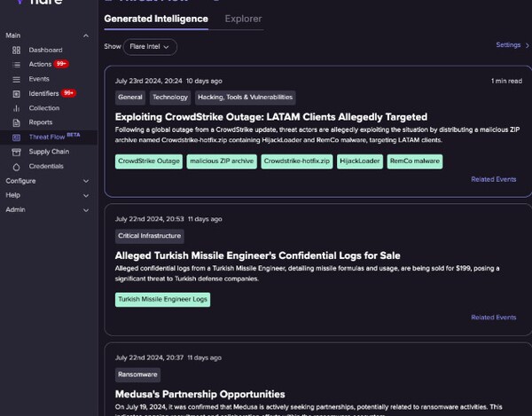Open Collection using its chart icon
The height and width of the screenshot is (416, 532).
point(16,108)
